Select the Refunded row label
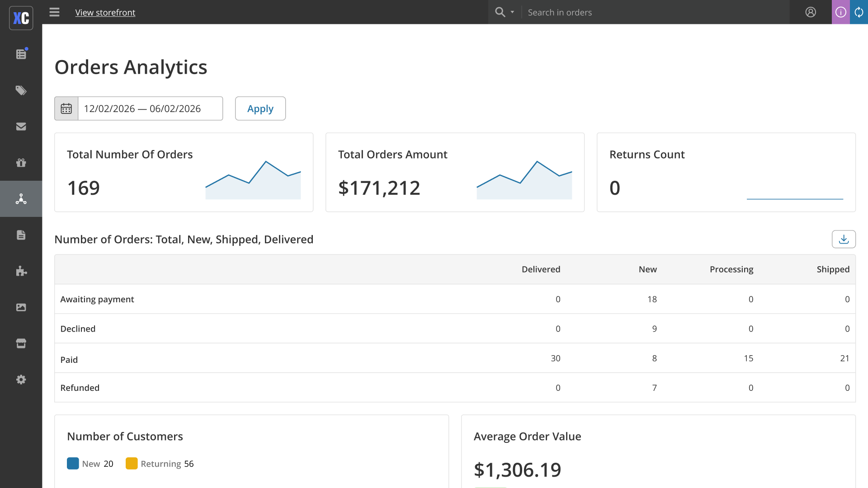The image size is (868, 488). pos(80,388)
